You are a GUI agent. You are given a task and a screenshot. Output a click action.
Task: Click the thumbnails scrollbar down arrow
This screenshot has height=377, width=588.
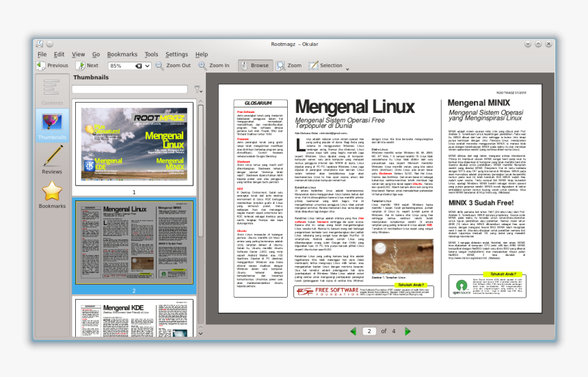200,333
